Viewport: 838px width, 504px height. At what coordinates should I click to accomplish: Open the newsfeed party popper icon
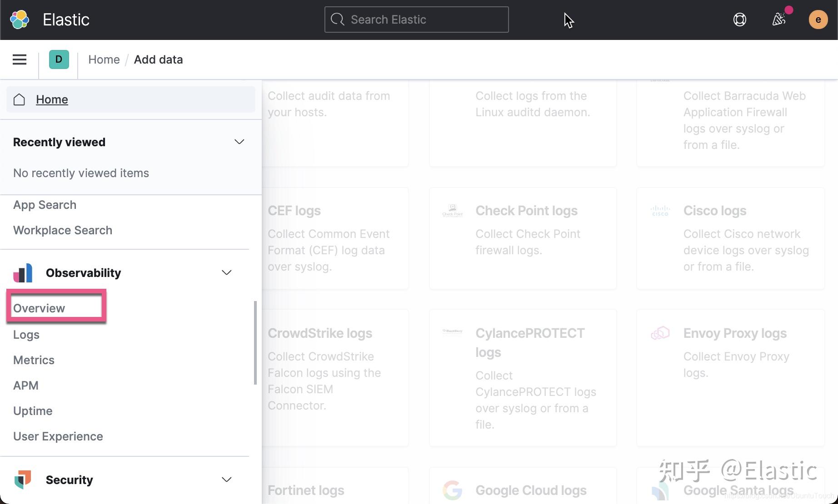pos(780,20)
